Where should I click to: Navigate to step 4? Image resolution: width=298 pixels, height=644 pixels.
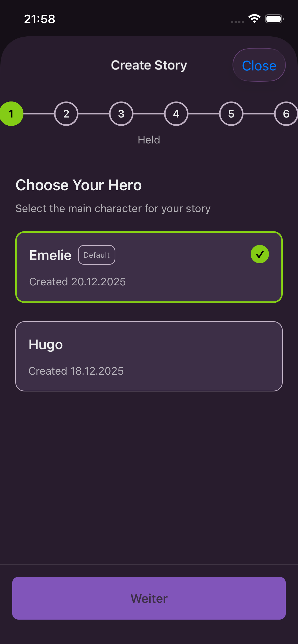point(176,114)
